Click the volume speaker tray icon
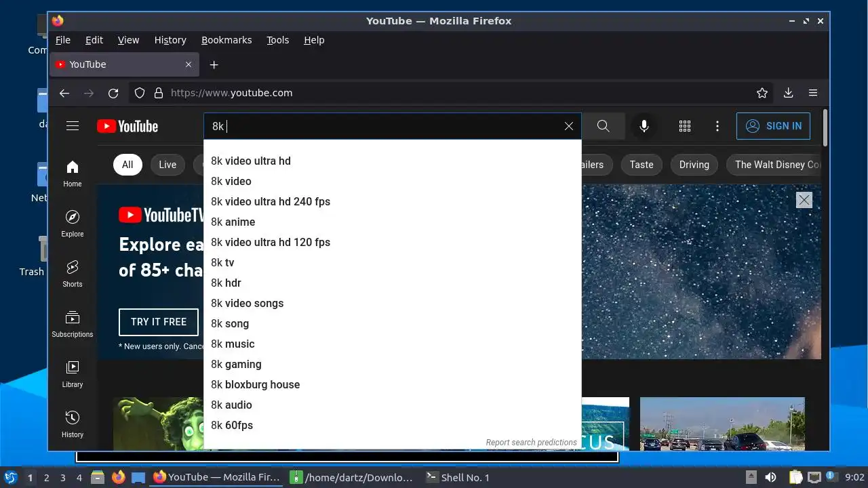 tap(770, 477)
